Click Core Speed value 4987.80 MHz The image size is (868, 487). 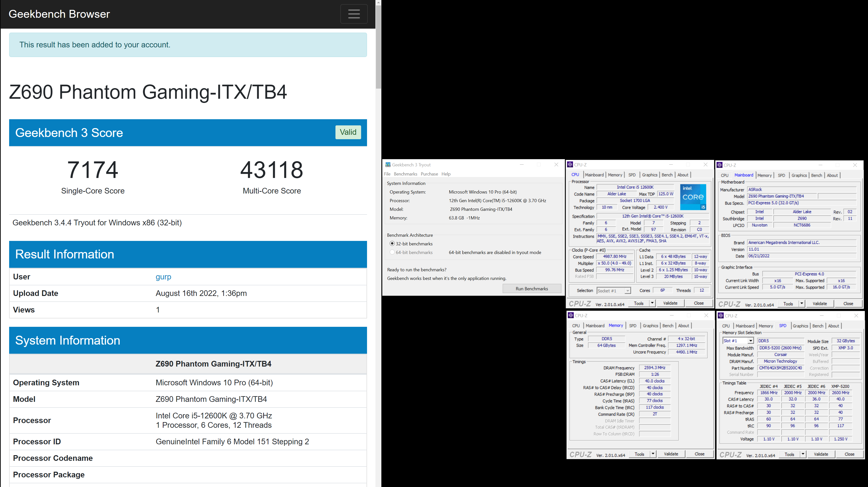615,257
